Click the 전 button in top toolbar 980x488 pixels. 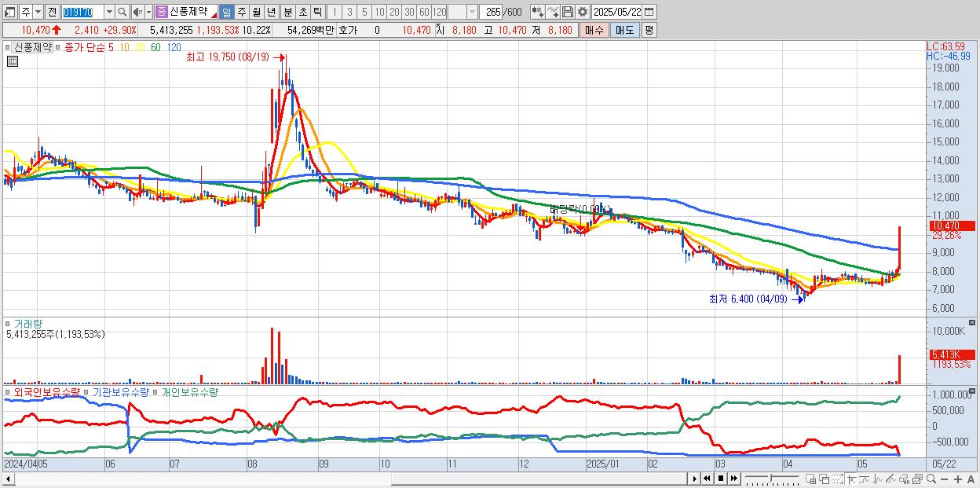[x=52, y=12]
